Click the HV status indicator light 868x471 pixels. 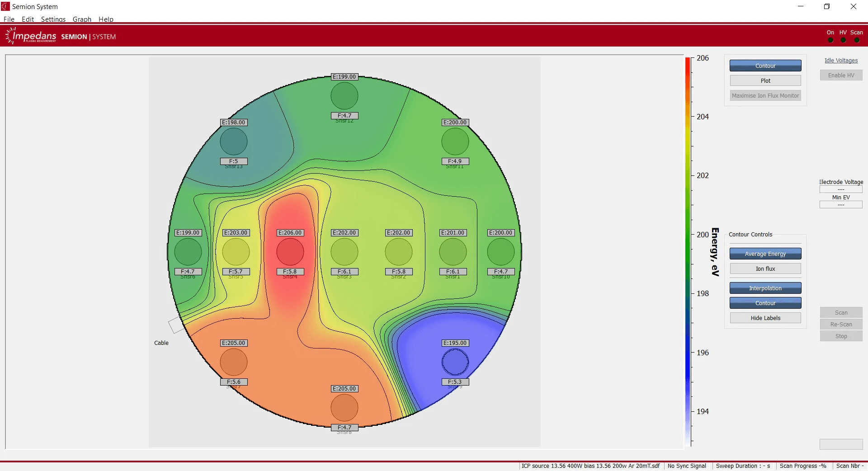(x=843, y=40)
